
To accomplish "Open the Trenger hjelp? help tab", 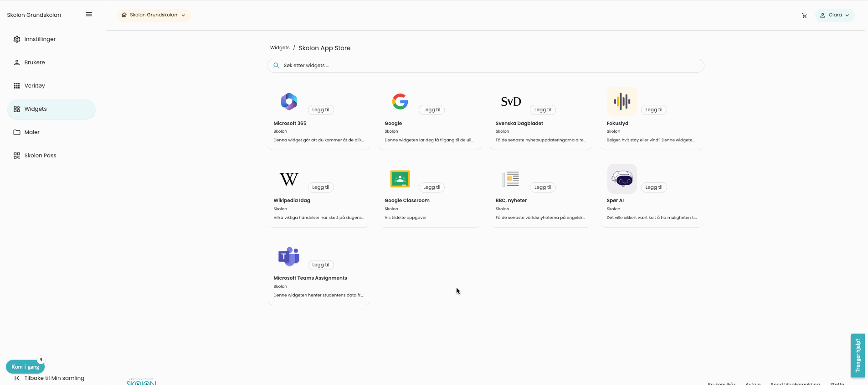I will [x=858, y=355].
